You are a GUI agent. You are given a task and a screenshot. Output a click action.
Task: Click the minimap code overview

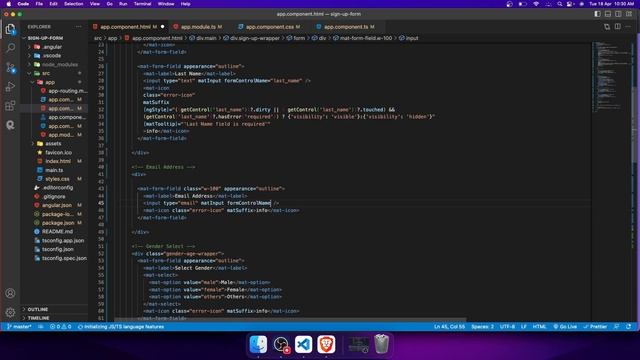pos(611,78)
